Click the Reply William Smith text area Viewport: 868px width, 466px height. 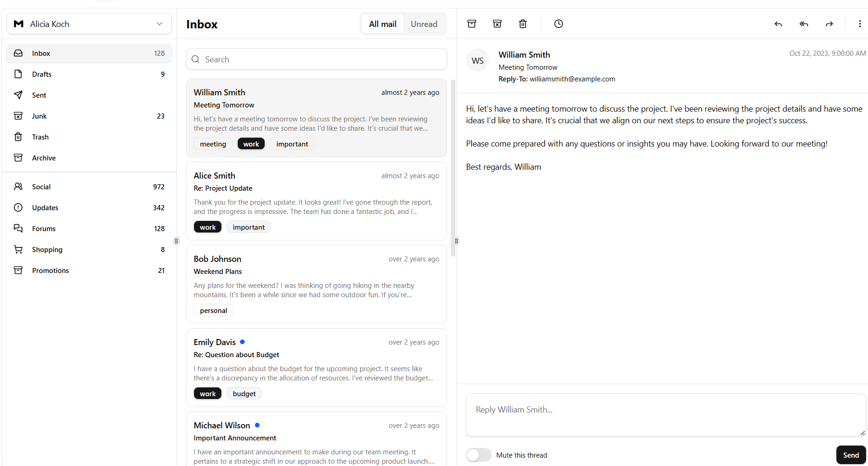(665, 414)
